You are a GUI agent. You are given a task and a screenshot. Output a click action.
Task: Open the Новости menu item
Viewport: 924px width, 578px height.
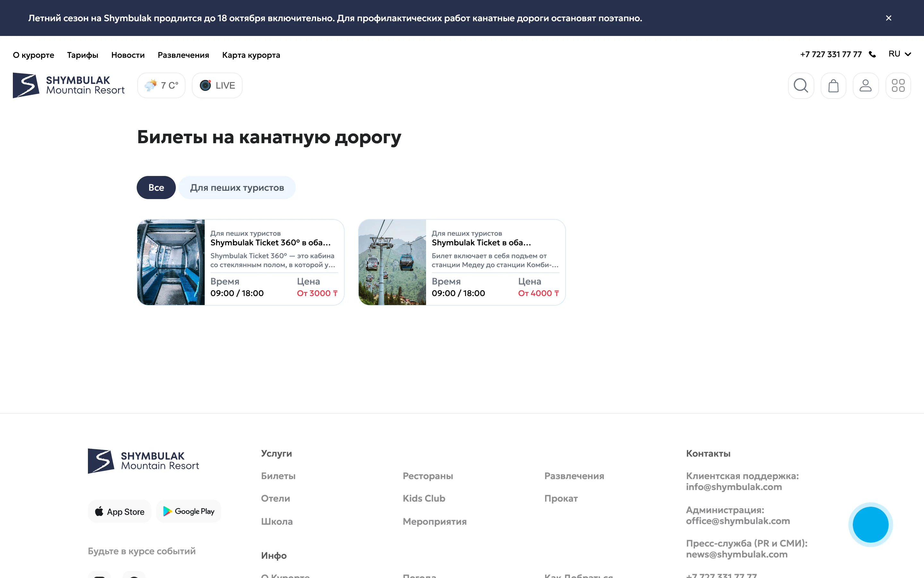coord(128,55)
